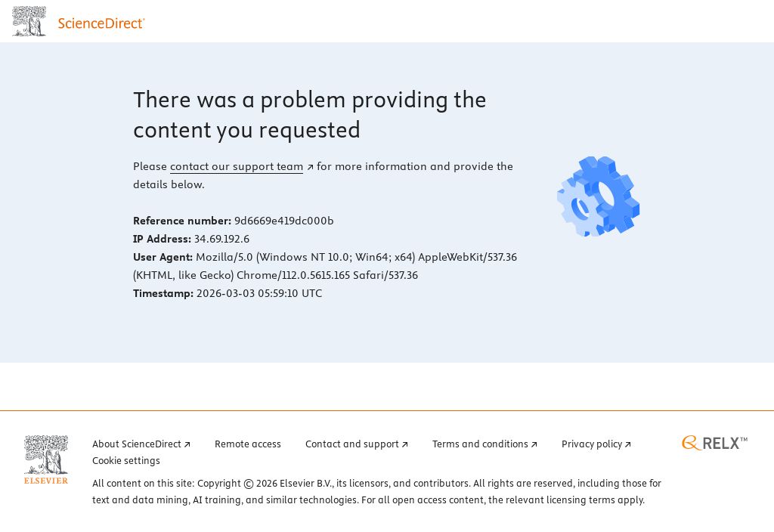Viewport: 774px width, 532px height.
Task: Click the Elsevier logo in the footer
Action: coord(45,458)
